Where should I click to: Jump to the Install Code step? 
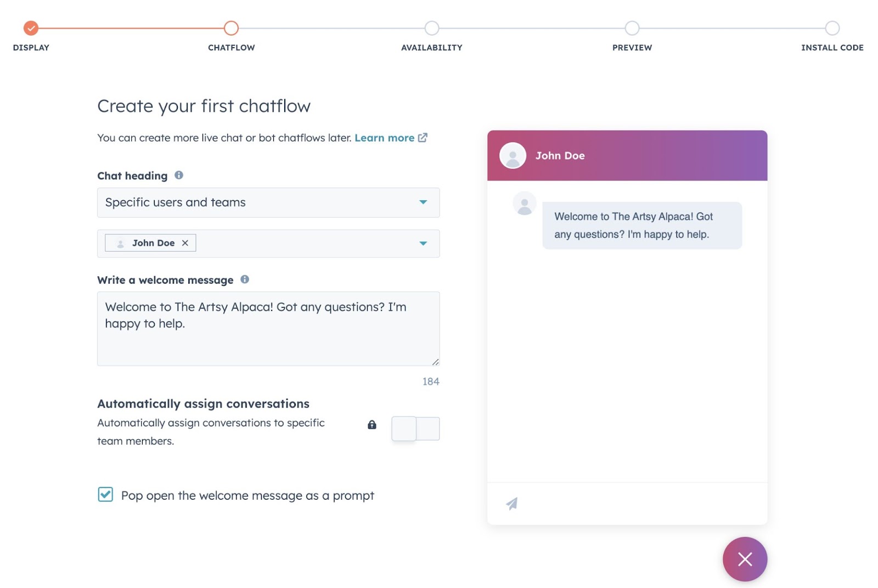[832, 28]
